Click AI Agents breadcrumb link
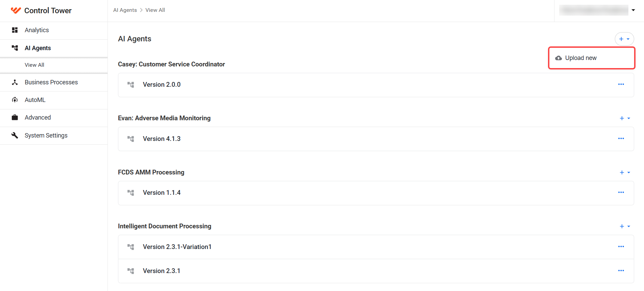Viewport: 644px width, 291px height. coord(125,10)
